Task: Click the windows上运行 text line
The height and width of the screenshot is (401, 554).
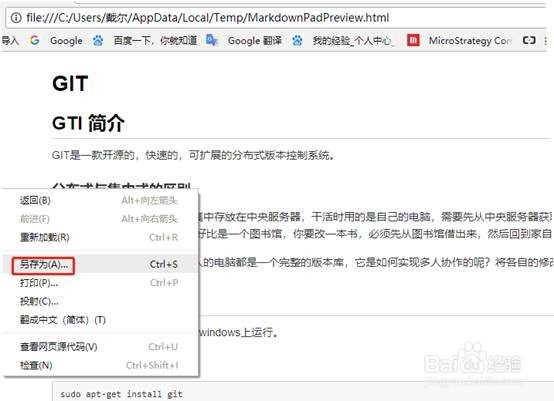Action: pyautogui.click(x=239, y=332)
